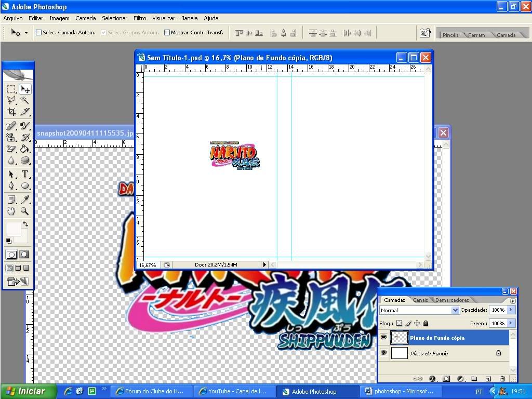Screen dimensions: 532x399
Task: Select the Paint Bucket tool
Action: (24, 149)
